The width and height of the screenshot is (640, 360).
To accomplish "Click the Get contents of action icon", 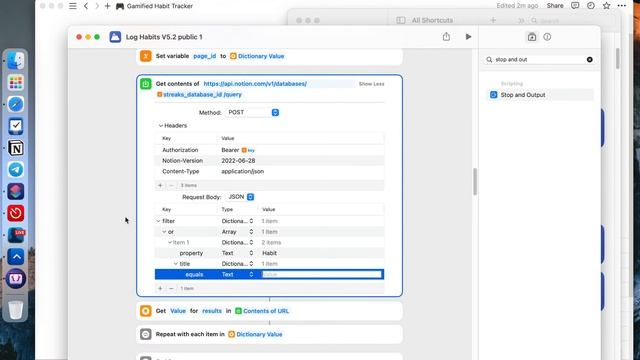I will [146, 84].
